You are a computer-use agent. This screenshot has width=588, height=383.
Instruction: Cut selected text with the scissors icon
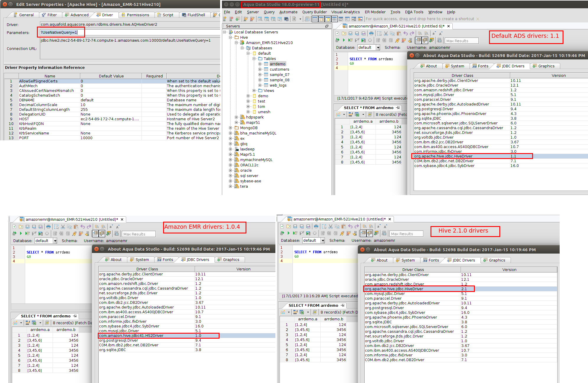(386, 34)
